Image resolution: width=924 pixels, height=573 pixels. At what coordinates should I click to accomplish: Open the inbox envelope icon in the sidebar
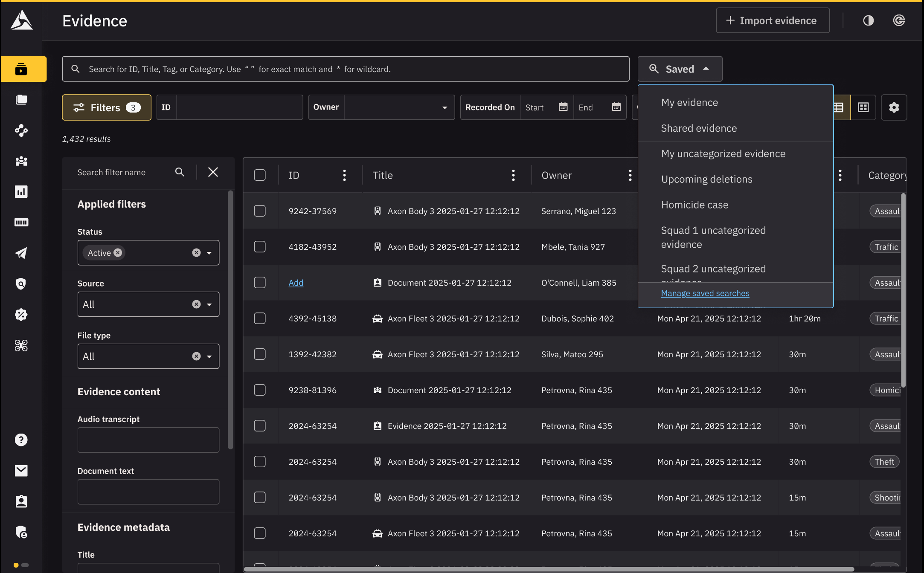[21, 471]
